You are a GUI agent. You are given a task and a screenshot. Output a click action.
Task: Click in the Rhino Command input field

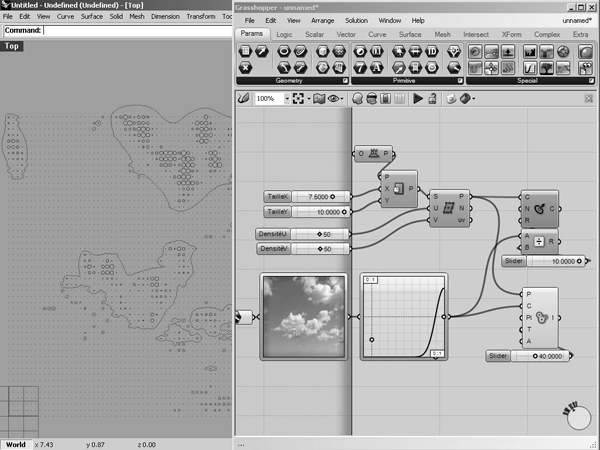click(136, 30)
